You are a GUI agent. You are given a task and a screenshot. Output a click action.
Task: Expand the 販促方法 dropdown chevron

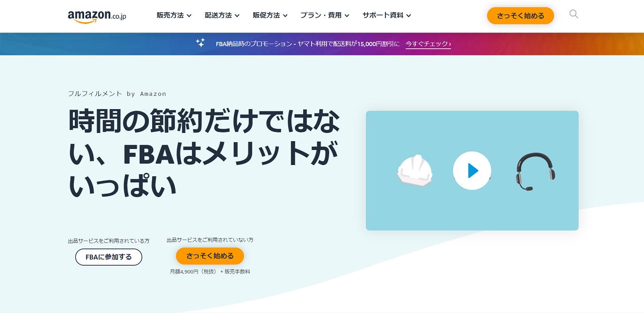(x=285, y=16)
